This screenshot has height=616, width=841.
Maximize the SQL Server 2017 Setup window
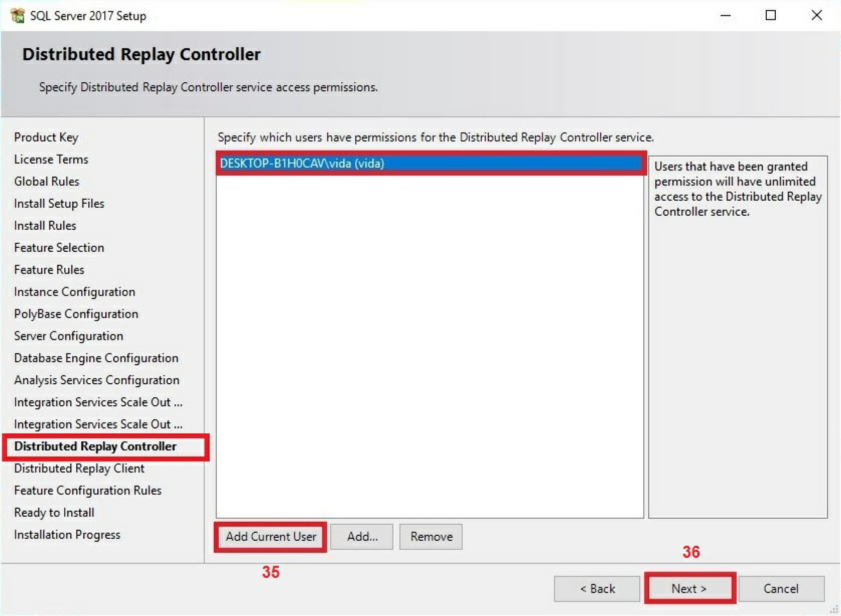[771, 16]
